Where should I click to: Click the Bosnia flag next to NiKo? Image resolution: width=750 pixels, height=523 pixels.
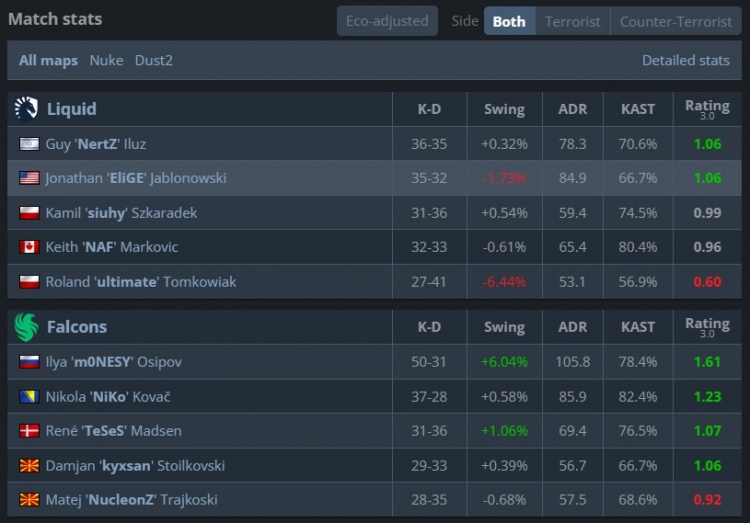(29, 397)
